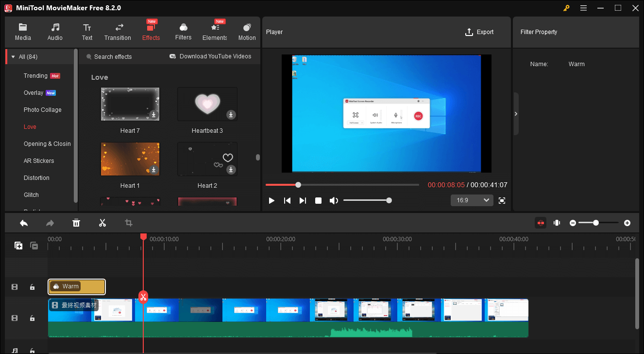Screen dimensions: 644x354
Task: Remove empty track icon
Action: [34, 246]
